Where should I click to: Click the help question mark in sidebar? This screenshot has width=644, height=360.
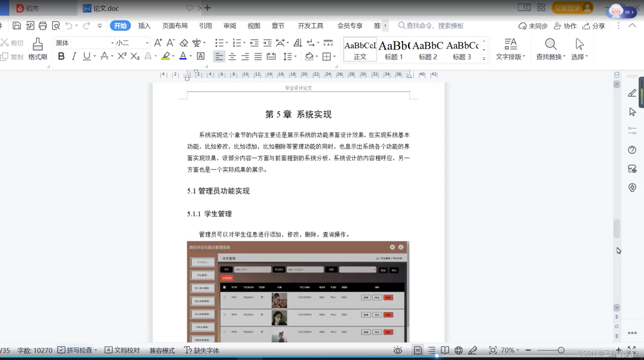pyautogui.click(x=632, y=150)
